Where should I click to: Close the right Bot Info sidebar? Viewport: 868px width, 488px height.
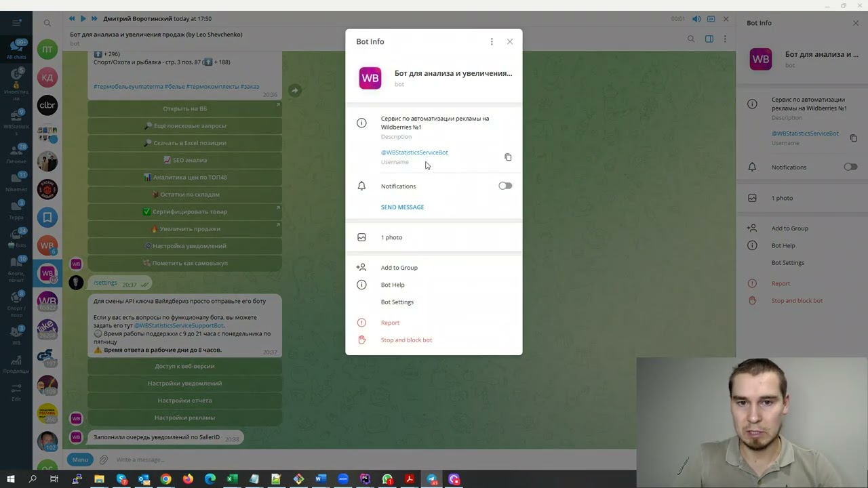pos(856,23)
